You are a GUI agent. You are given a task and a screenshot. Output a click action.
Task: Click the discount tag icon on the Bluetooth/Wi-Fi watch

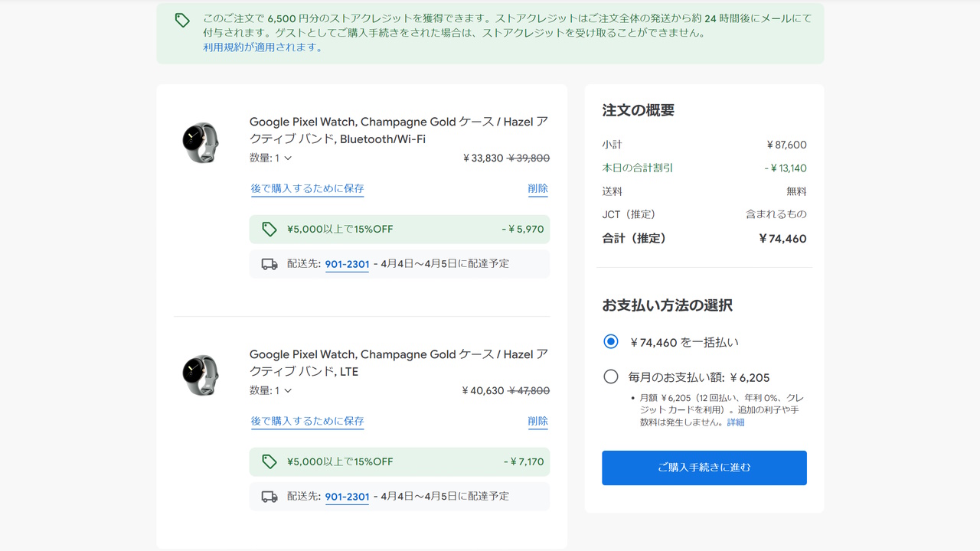269,229
